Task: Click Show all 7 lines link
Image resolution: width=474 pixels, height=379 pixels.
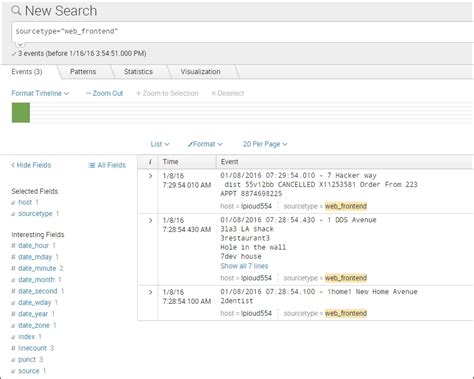Action: tap(244, 266)
